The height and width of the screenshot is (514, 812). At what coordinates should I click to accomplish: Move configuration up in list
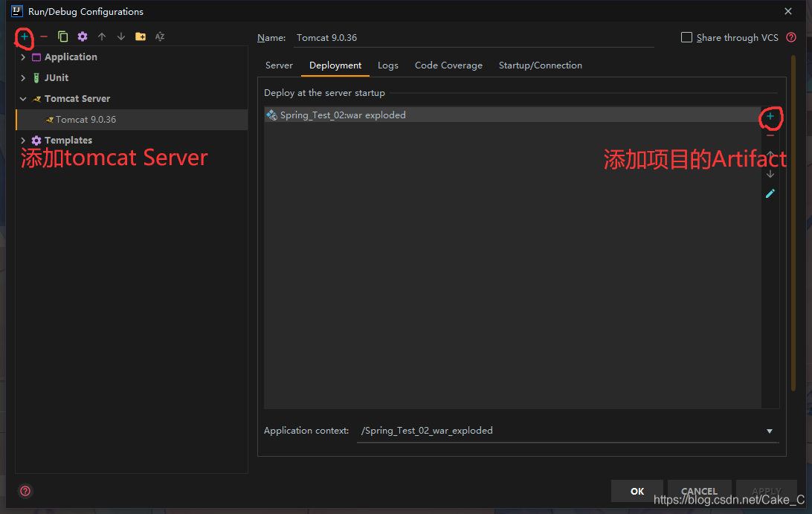point(102,36)
